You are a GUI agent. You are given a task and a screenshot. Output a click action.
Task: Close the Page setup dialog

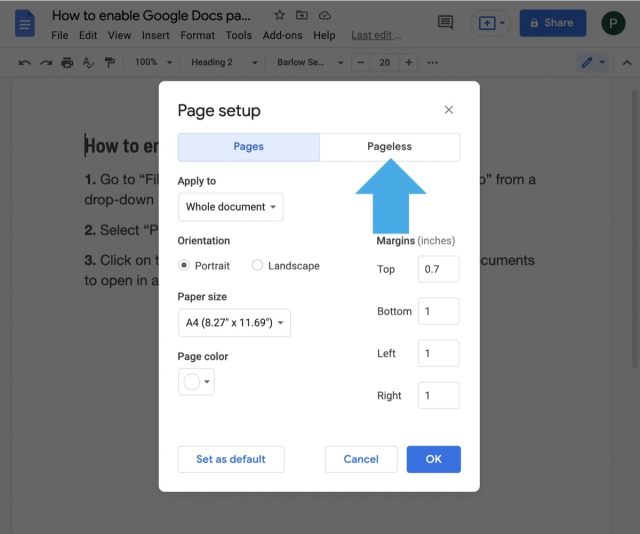point(448,110)
